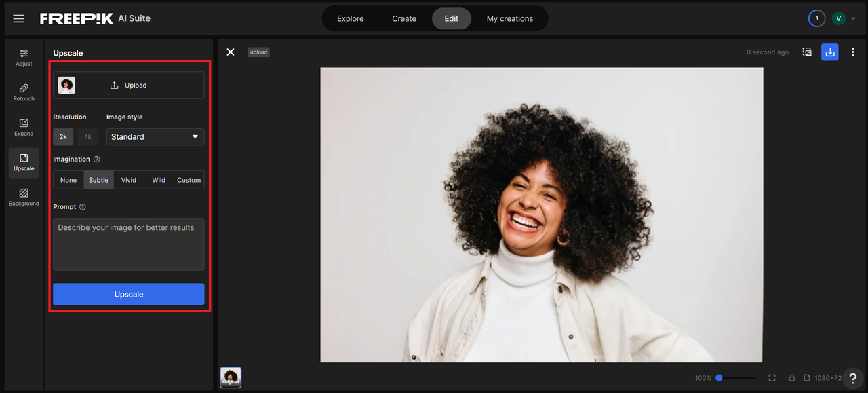Open the hamburger main menu

coord(18,18)
